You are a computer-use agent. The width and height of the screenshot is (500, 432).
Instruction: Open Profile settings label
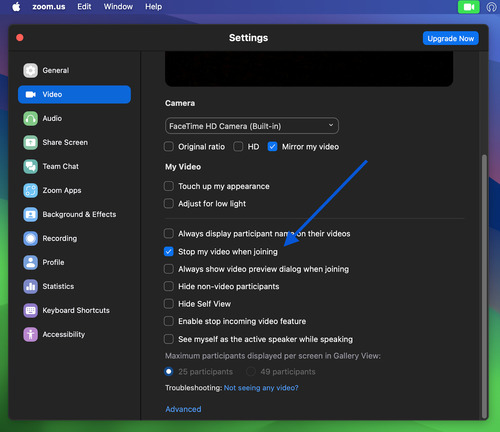[x=53, y=262]
